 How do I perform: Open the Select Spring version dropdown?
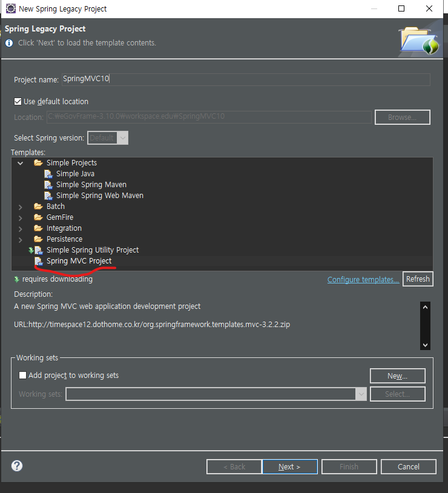coord(108,138)
